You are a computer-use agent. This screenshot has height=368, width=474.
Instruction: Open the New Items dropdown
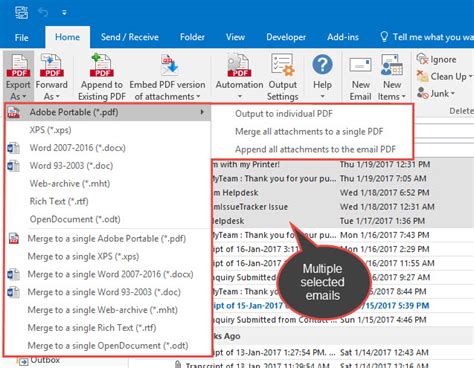[403, 97]
